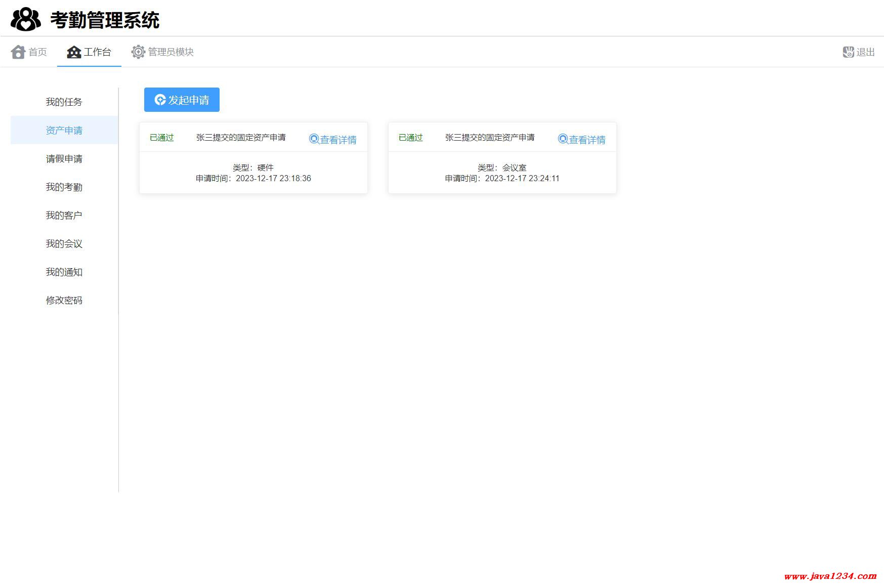
Task: Open 我的会议 in sidebar
Action: coord(64,243)
